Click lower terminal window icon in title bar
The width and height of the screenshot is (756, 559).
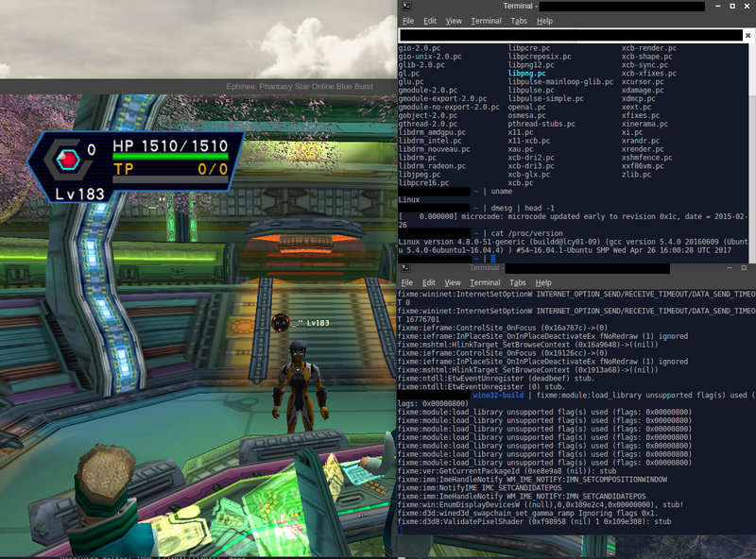(405, 268)
